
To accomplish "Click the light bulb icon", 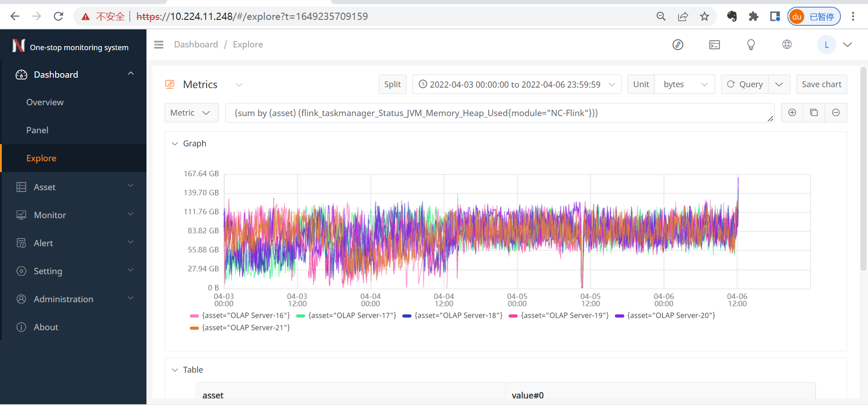I will 751,45.
